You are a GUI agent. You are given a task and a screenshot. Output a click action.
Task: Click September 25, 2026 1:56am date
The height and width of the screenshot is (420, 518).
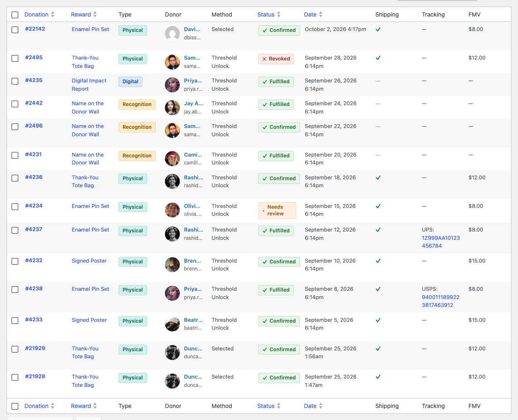331,352
